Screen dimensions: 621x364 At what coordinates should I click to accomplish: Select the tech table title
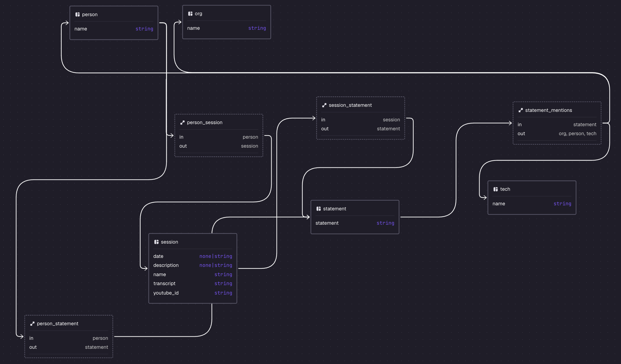505,189
